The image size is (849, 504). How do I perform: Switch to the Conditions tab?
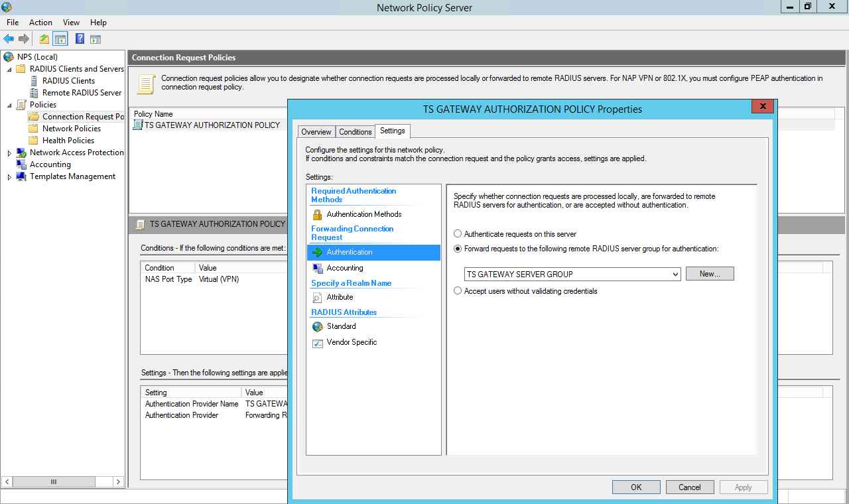click(356, 132)
